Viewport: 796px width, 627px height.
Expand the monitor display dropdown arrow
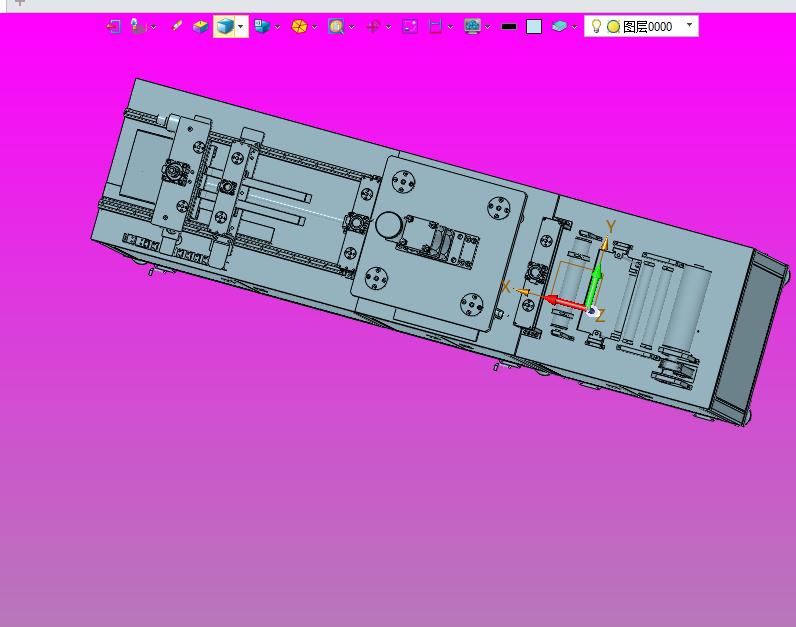[487, 27]
